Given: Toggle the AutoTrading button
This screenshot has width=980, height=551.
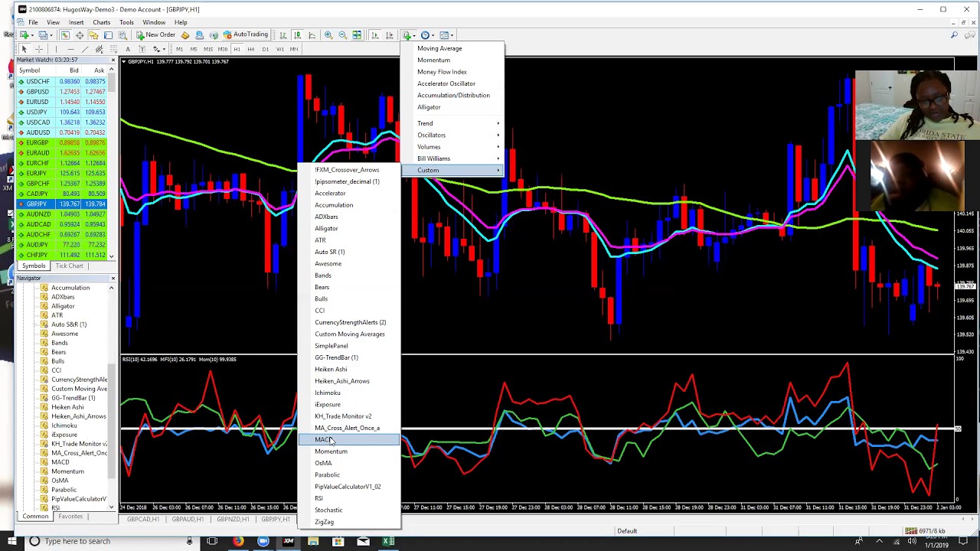Looking at the screenshot, I should 245,35.
